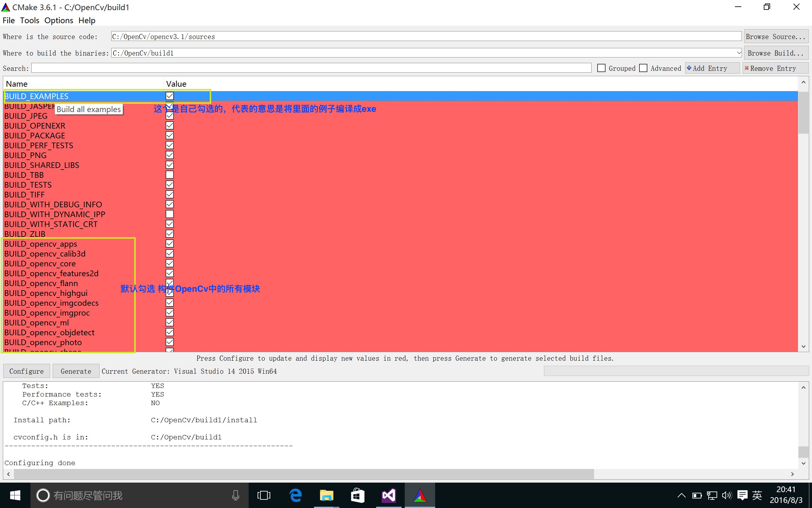
Task: Open the Start menu
Action: (x=15, y=495)
